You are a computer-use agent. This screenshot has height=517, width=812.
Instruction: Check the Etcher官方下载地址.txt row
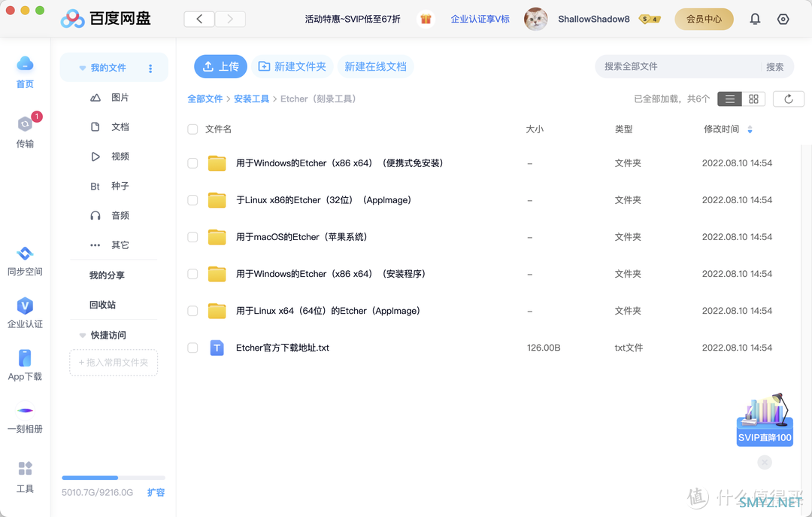tap(192, 348)
